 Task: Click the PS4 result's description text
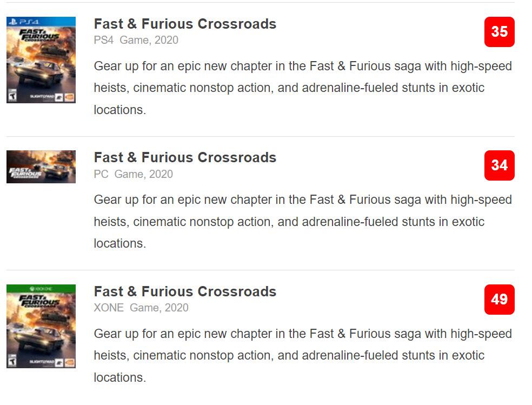pyautogui.click(x=303, y=88)
